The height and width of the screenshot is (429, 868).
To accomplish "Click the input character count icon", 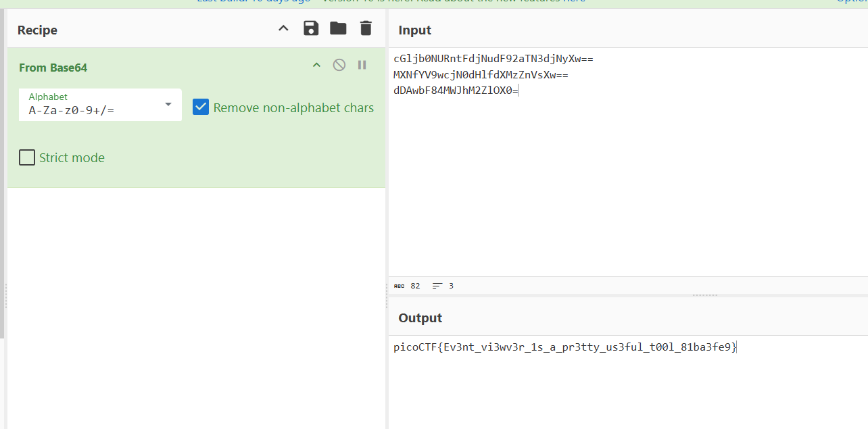I will [400, 286].
